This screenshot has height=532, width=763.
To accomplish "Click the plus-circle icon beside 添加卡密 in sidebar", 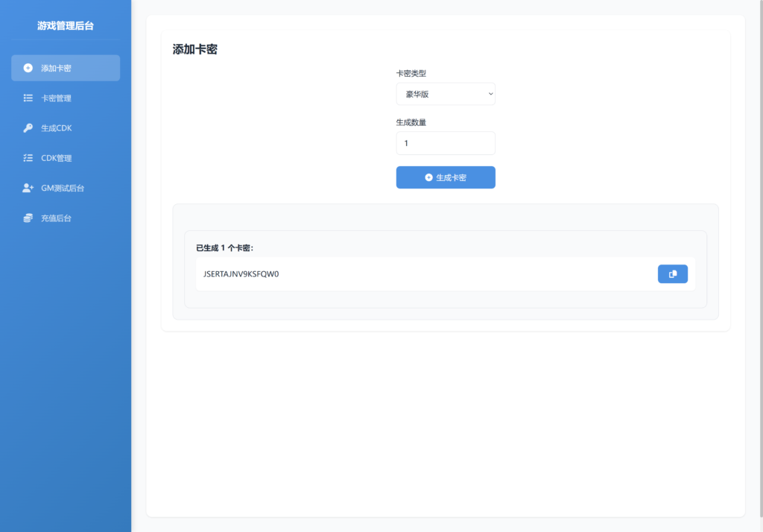I will (x=28, y=68).
